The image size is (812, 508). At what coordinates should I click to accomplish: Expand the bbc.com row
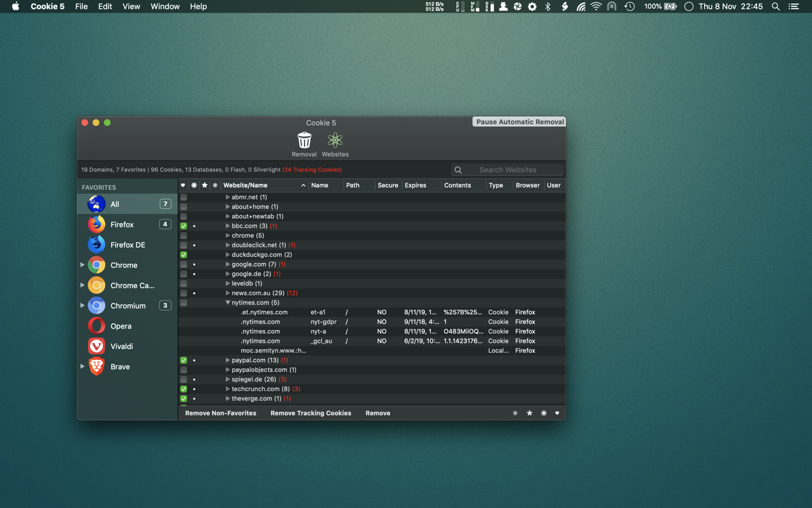click(x=228, y=226)
